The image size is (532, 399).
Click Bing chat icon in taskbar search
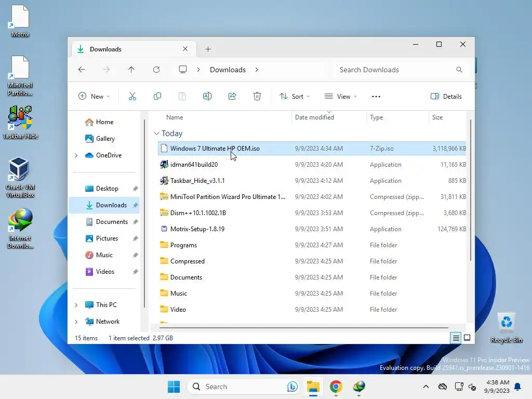pyautogui.click(x=292, y=387)
